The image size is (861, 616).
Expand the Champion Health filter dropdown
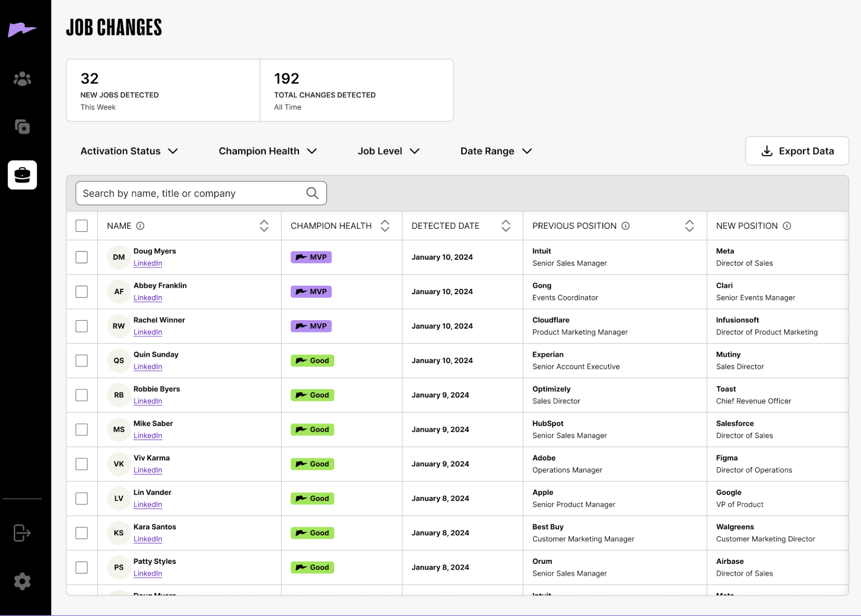coord(267,151)
